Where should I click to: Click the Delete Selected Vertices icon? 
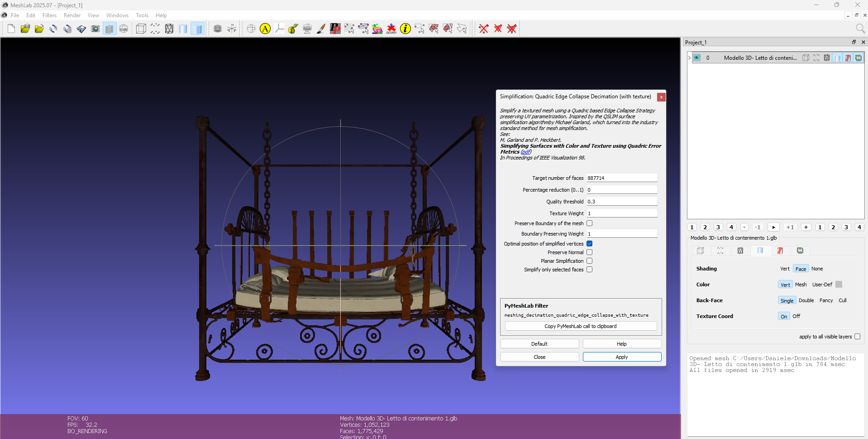coord(484,29)
